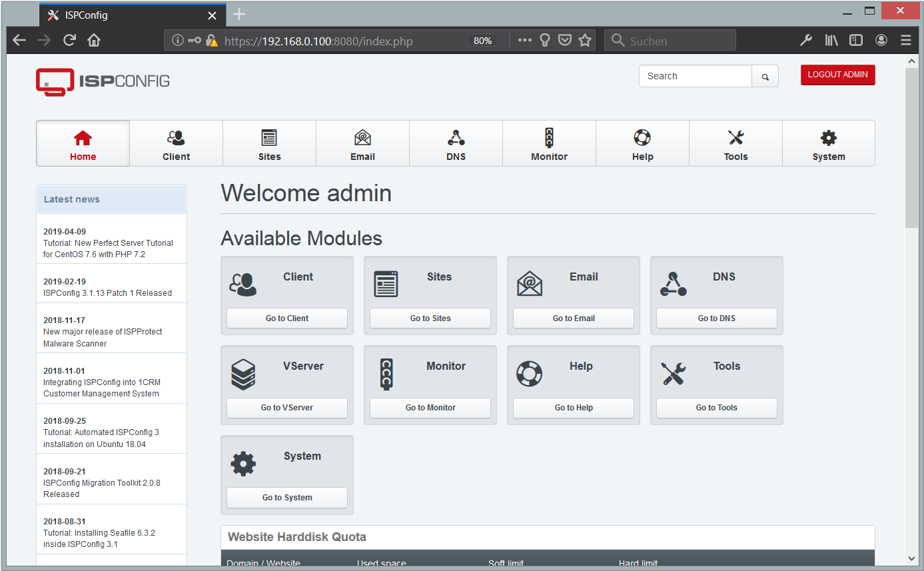
Task: Click the scrollbar down arrow
Action: [911, 558]
